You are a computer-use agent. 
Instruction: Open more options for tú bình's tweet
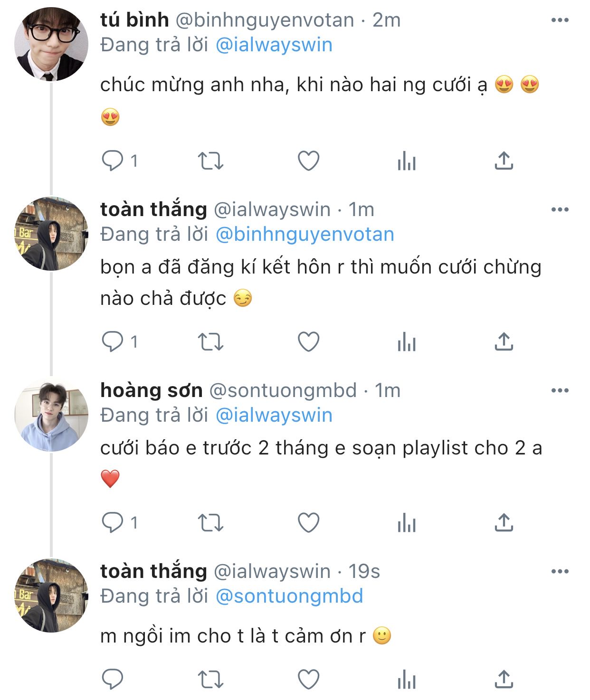pyautogui.click(x=560, y=20)
